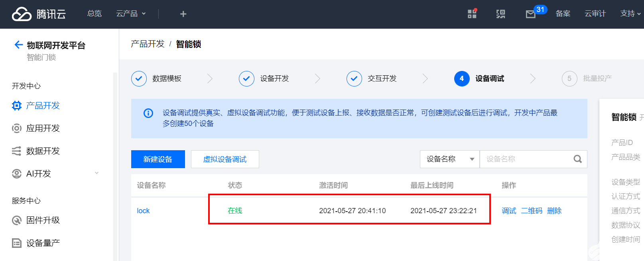Open AI开发 in the sidebar

click(39, 174)
